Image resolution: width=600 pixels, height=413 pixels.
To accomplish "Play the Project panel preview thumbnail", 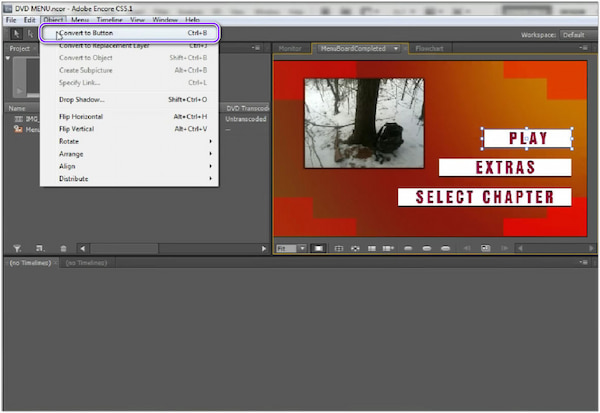I will (x=18, y=91).
